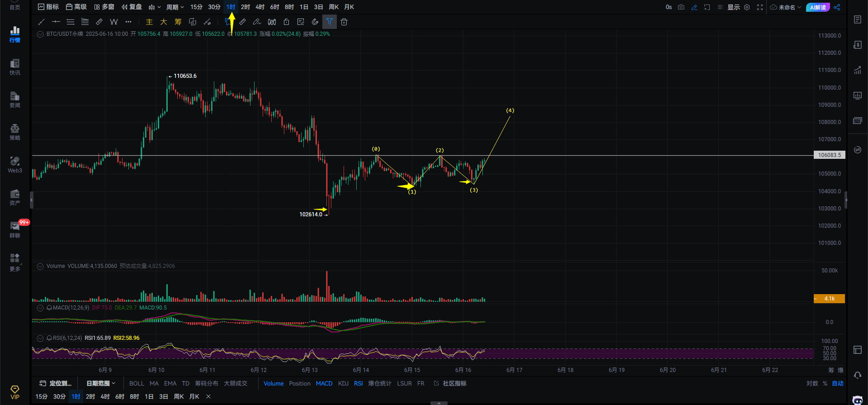Open VIP diamond icon in sidebar
The width and height of the screenshot is (868, 405).
tap(15, 392)
